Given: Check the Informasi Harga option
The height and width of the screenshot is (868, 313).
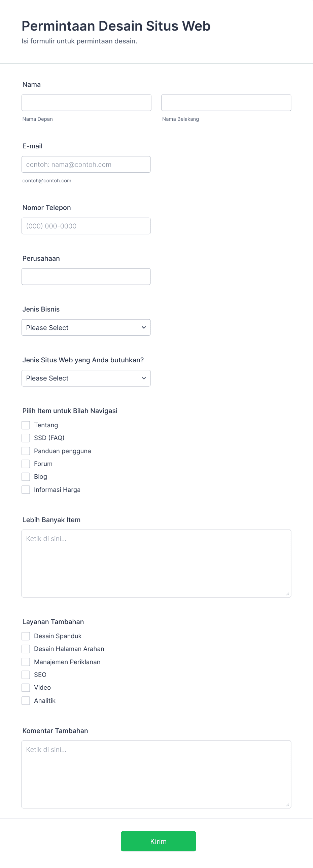Looking at the screenshot, I should (26, 489).
